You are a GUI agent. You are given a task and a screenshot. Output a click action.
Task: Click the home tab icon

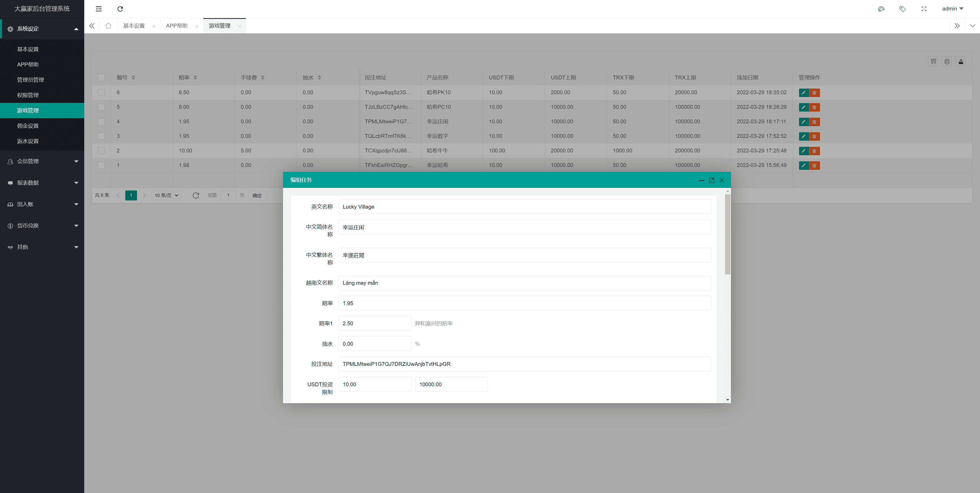108,26
